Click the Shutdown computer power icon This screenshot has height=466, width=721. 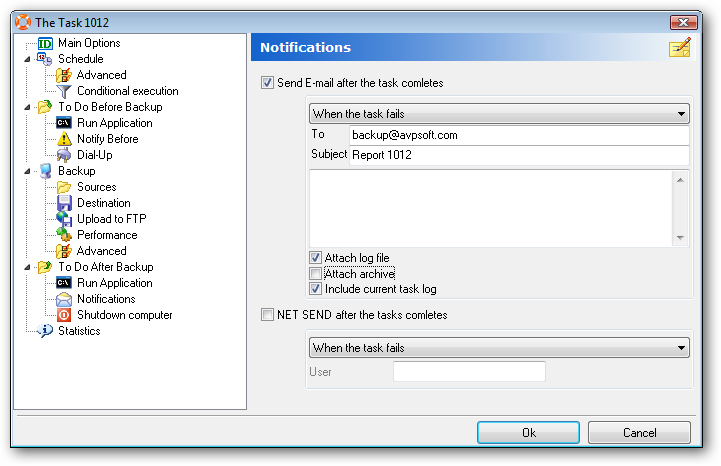point(64,315)
